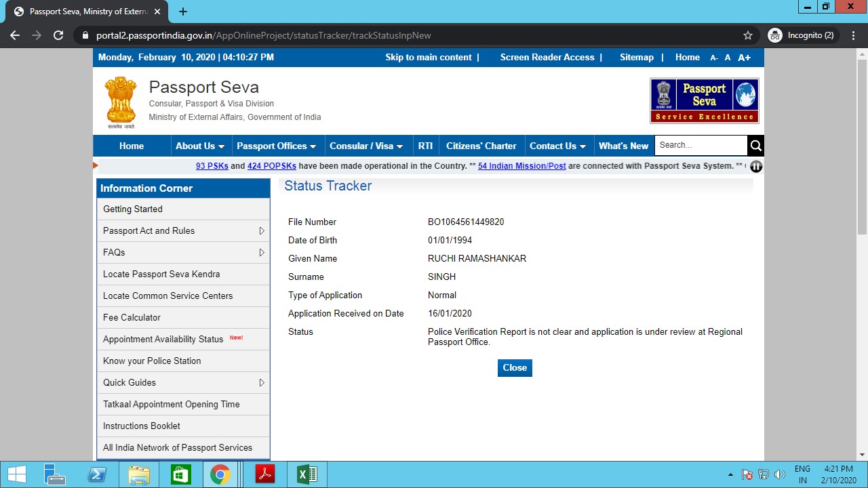The height and width of the screenshot is (488, 868).
Task: Open Citizens' Charter menu item
Action: pyautogui.click(x=481, y=146)
